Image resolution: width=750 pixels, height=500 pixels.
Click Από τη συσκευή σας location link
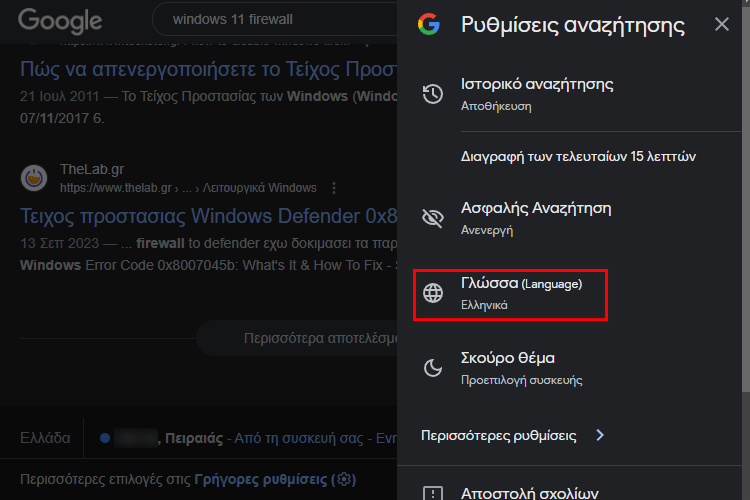(298, 438)
